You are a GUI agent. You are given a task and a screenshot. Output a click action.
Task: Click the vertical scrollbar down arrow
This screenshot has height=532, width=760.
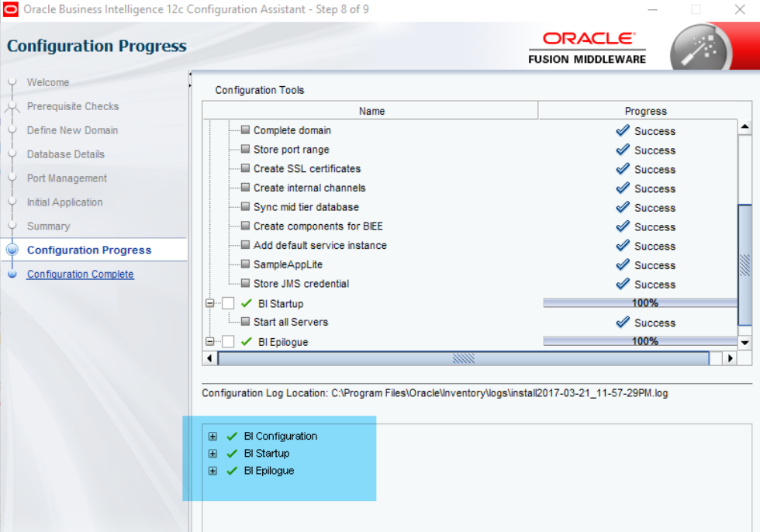click(745, 343)
